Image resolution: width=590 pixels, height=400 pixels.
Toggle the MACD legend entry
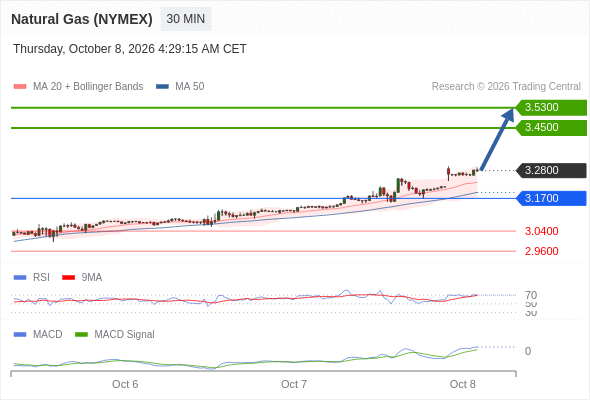tap(38, 334)
